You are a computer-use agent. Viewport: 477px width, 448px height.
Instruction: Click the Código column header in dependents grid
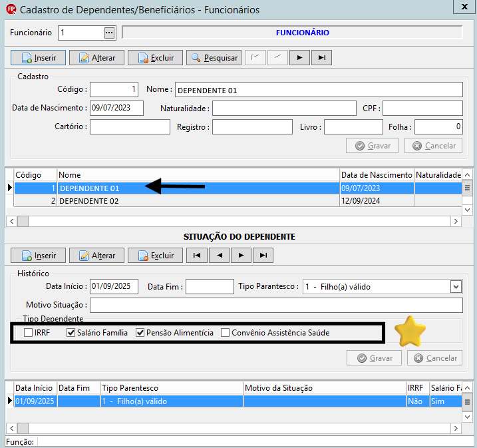click(35, 175)
